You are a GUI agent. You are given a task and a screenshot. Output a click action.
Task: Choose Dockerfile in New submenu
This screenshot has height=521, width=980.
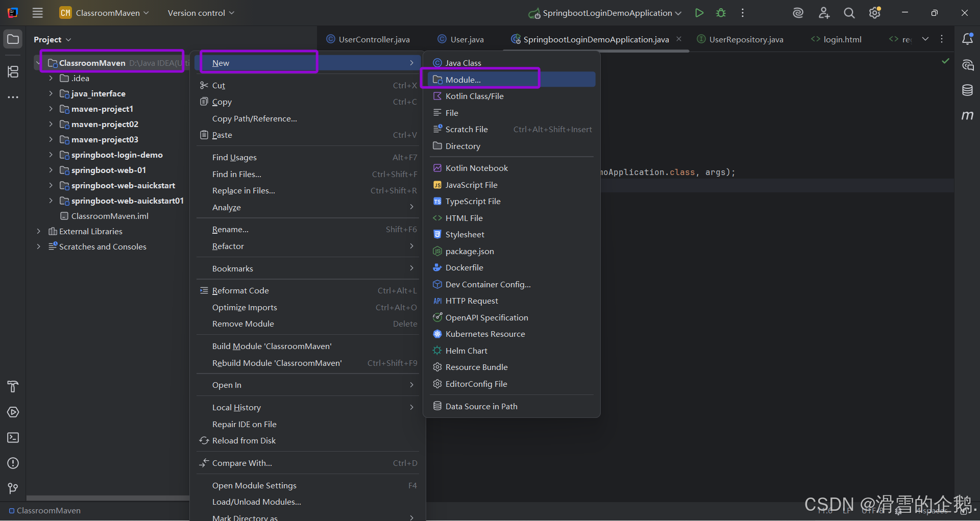511,267
